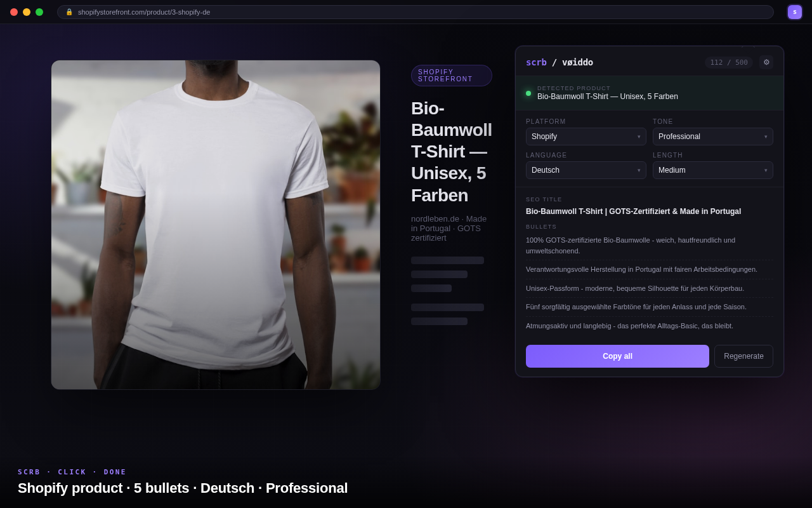Change the Language dropdown from Deutsch

(x=586, y=170)
